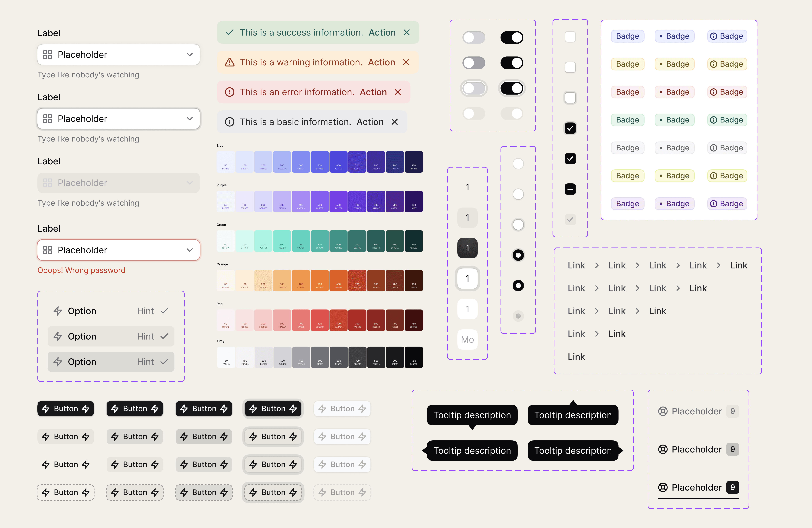Image resolution: width=812 pixels, height=528 pixels.
Task: Click the first solid black Button
Action: click(65, 409)
